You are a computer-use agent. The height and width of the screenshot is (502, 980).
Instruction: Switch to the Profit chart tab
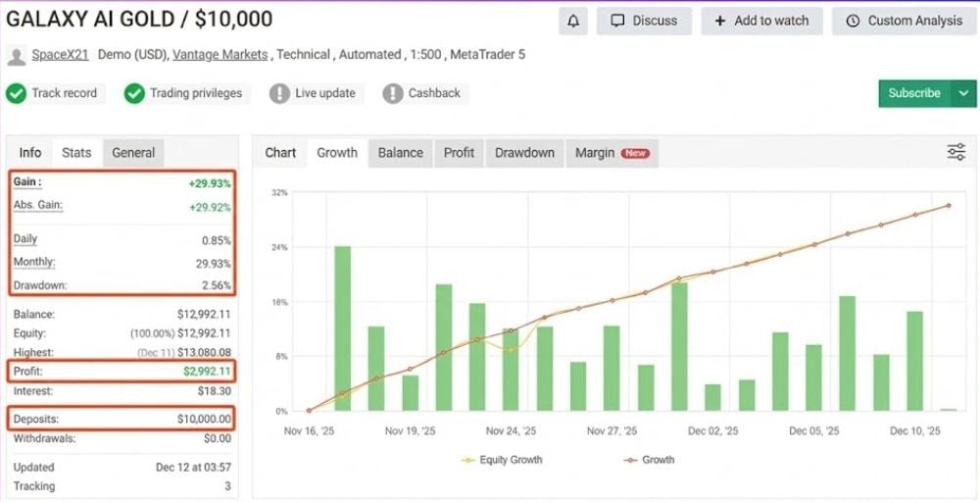point(459,153)
